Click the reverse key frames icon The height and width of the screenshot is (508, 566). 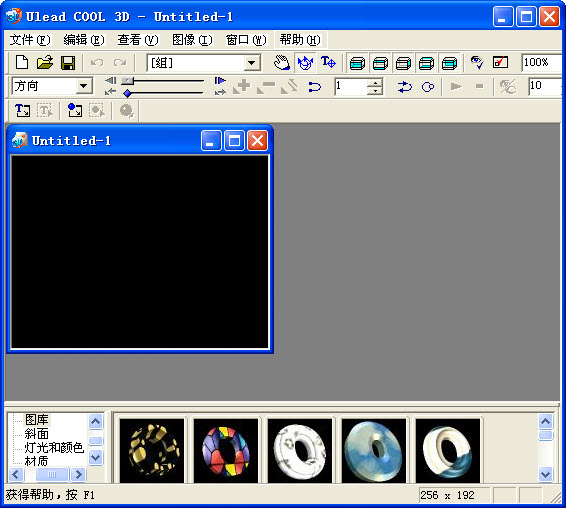pos(289,86)
